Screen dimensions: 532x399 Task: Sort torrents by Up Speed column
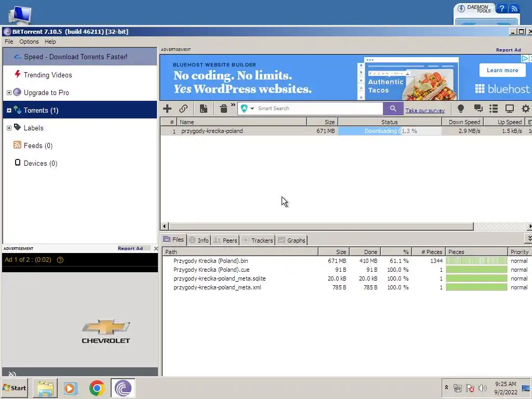pos(504,122)
